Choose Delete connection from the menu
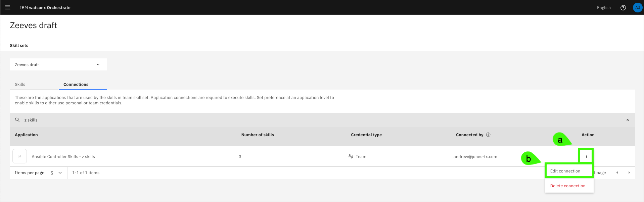This screenshot has width=644, height=202. (567, 186)
